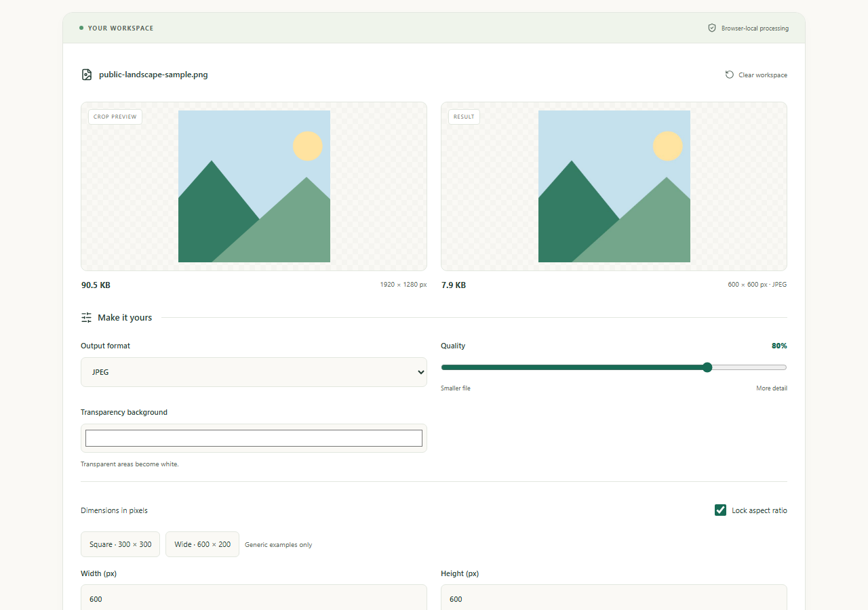Click the sliders icon beside Make it yours
This screenshot has width=868, height=610.
click(86, 317)
